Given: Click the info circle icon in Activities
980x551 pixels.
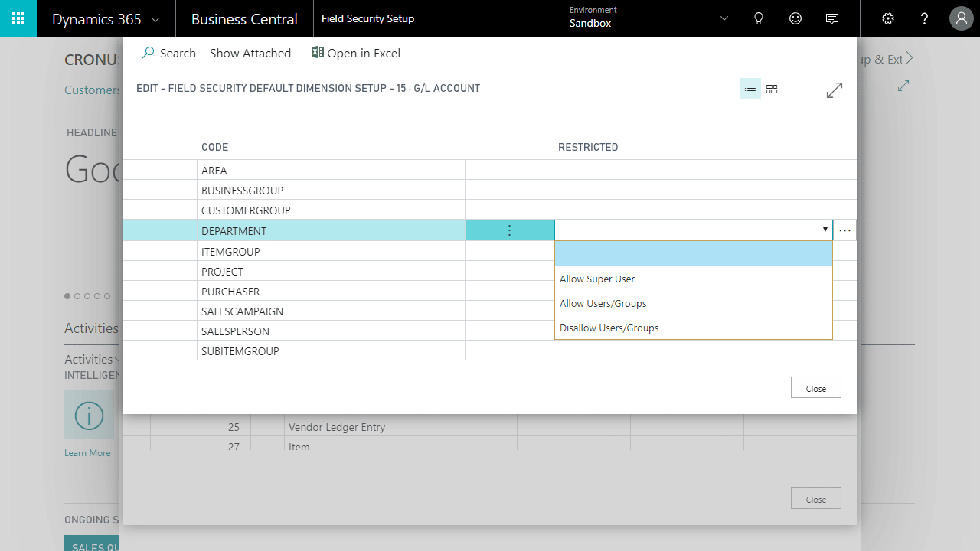Looking at the screenshot, I should tap(89, 416).
